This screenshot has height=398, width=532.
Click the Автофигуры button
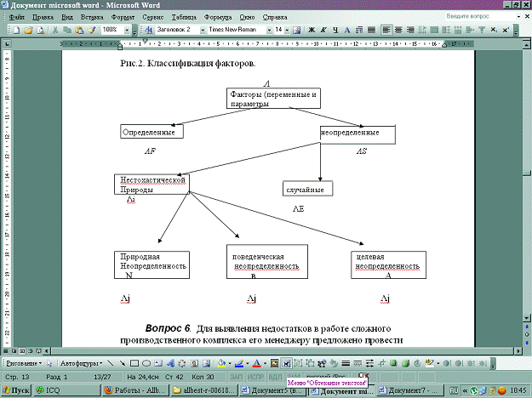(80, 362)
